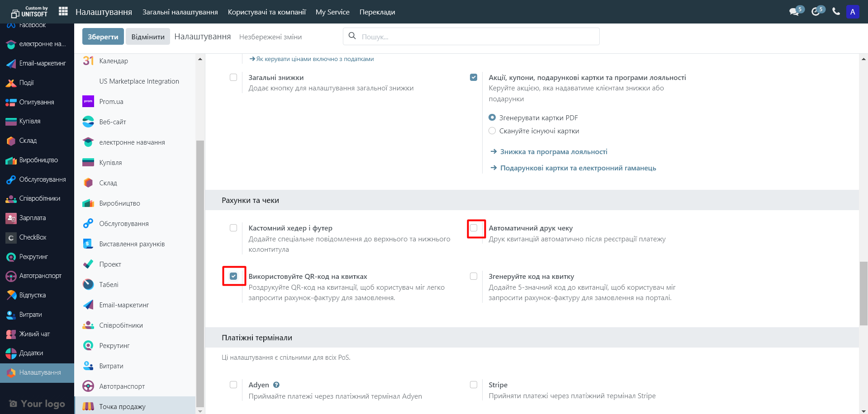Open Купівля app in dark sidebar

pyautogui.click(x=37, y=121)
